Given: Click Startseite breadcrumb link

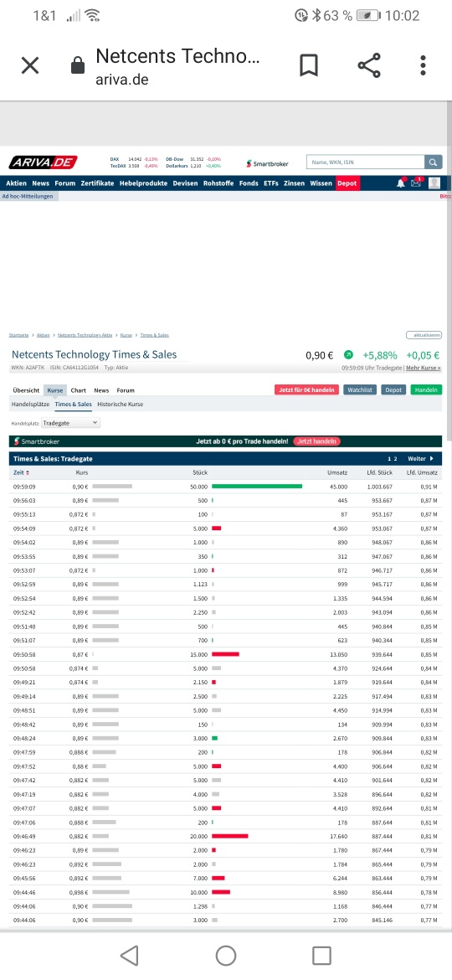Looking at the screenshot, I should 18,335.
